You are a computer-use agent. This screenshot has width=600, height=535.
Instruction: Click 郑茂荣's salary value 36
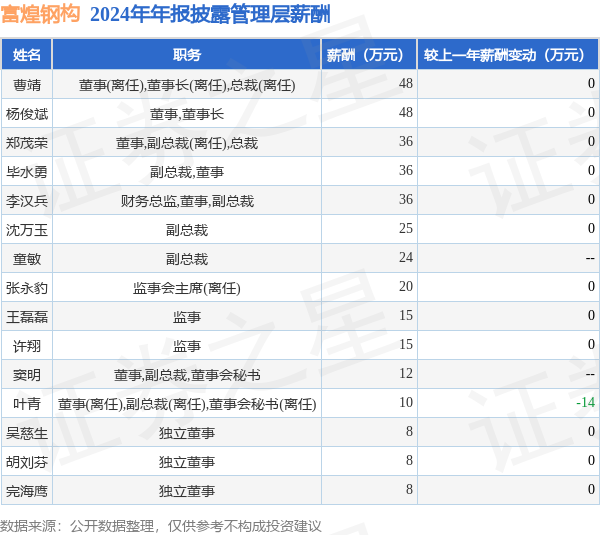(406, 141)
